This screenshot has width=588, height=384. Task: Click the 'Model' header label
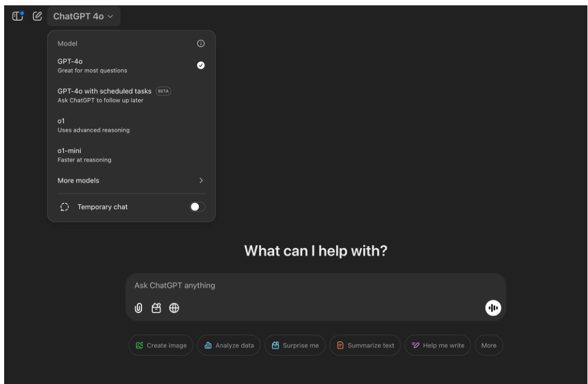click(68, 43)
